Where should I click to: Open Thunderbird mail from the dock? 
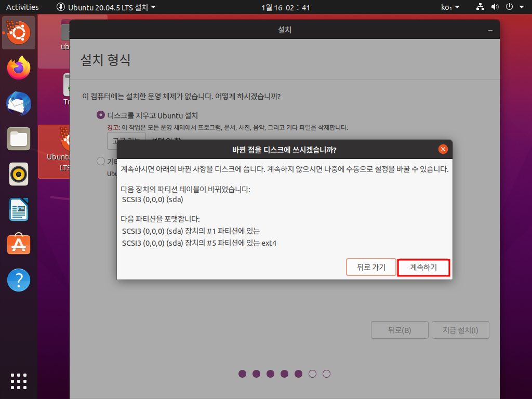point(19,103)
